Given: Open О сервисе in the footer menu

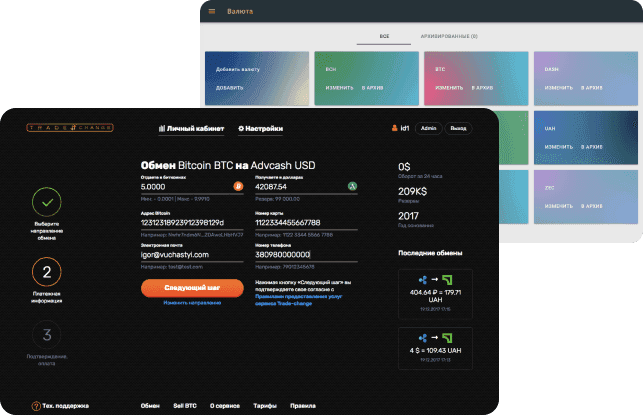Looking at the screenshot, I should [x=225, y=406].
